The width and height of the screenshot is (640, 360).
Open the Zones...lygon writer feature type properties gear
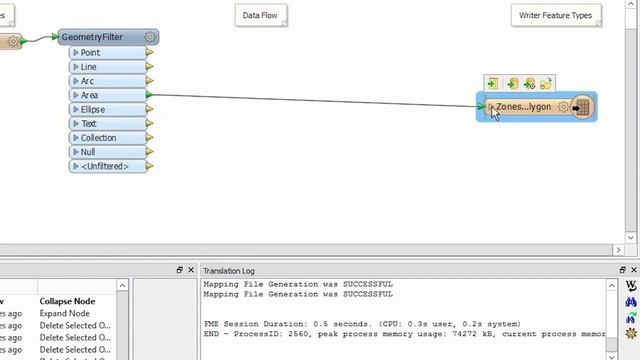(563, 107)
